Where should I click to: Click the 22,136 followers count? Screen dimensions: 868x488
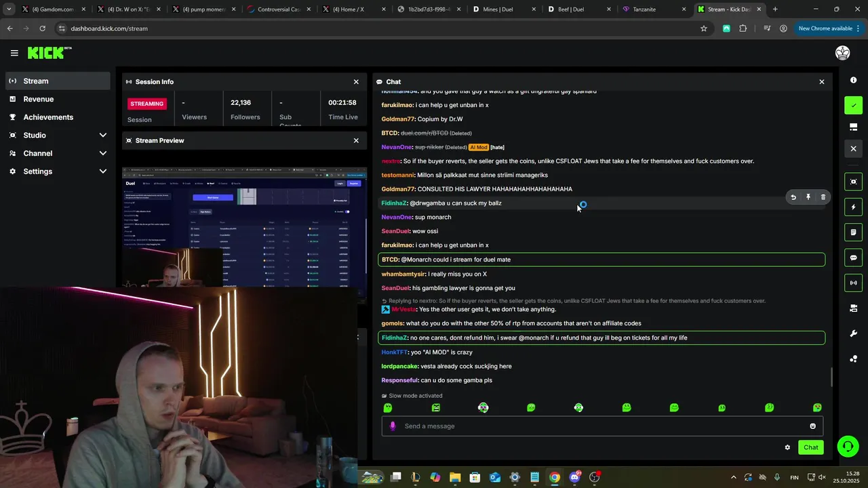[241, 102]
